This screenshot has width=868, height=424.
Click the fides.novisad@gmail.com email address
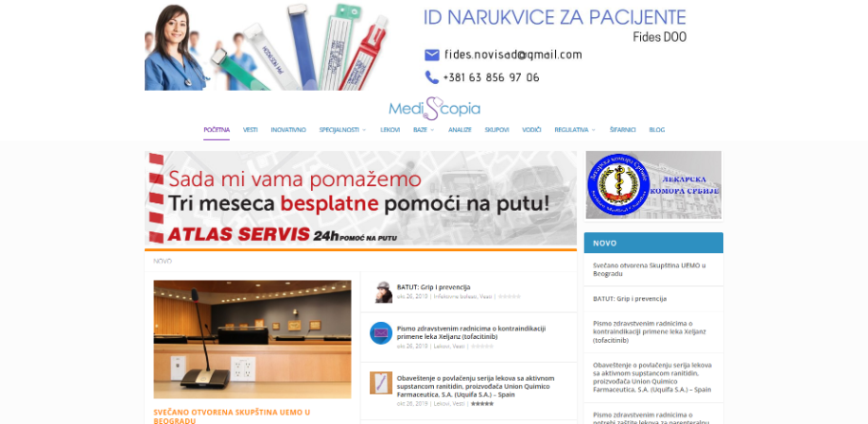(x=513, y=54)
